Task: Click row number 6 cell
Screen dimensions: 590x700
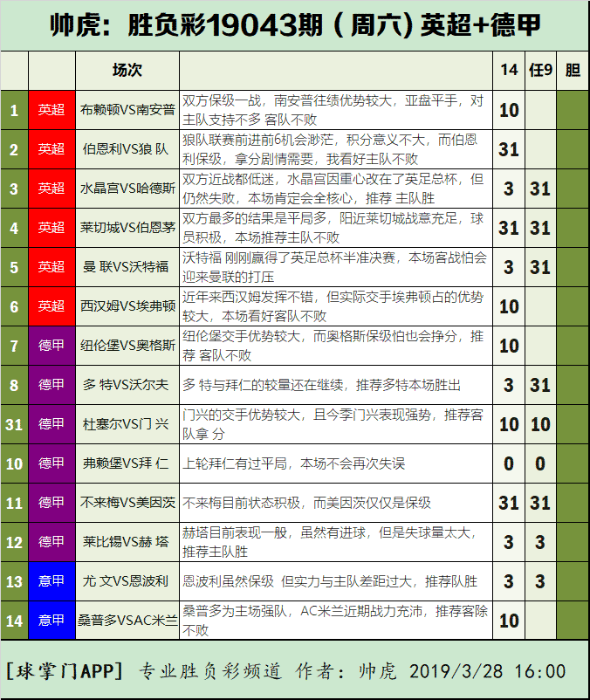Action: 14,306
